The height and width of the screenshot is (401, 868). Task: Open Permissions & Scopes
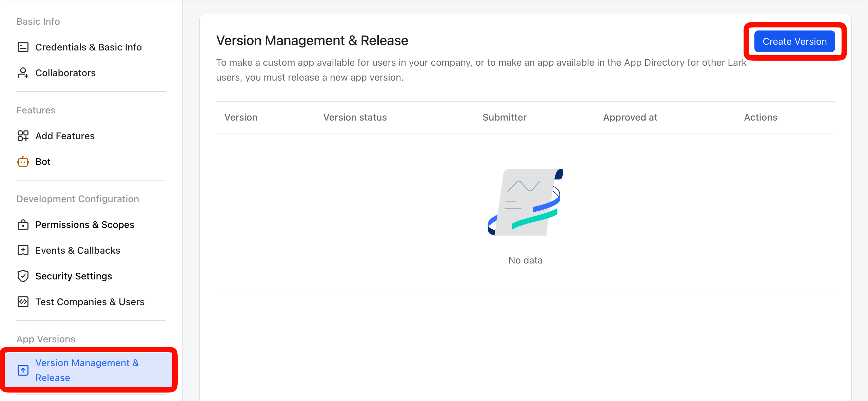(x=85, y=225)
